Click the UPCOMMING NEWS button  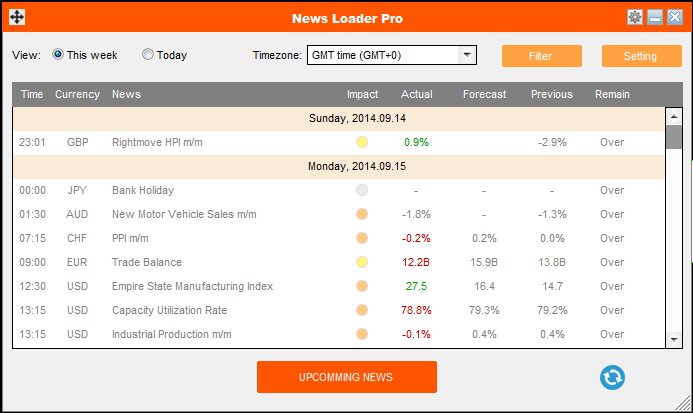click(346, 377)
